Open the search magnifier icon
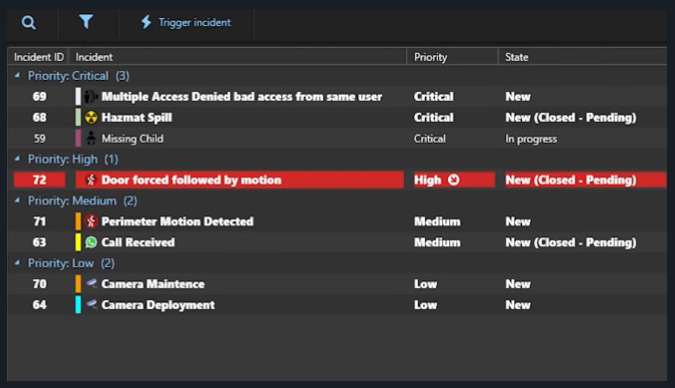This screenshot has width=675, height=388. click(28, 22)
